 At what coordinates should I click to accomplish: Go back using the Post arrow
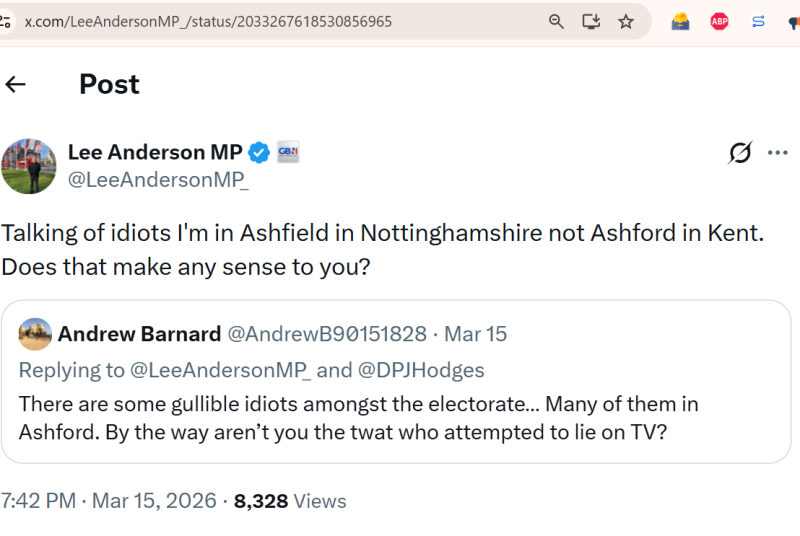15,84
